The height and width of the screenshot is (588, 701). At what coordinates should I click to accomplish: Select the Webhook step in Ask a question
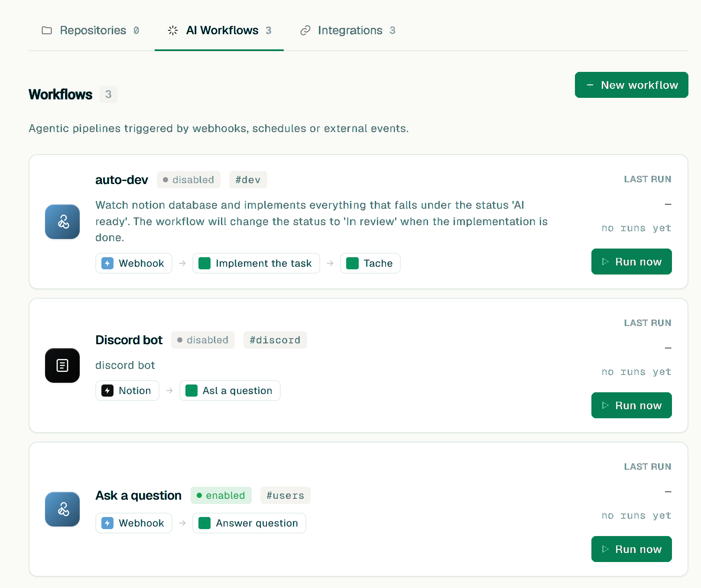point(133,523)
